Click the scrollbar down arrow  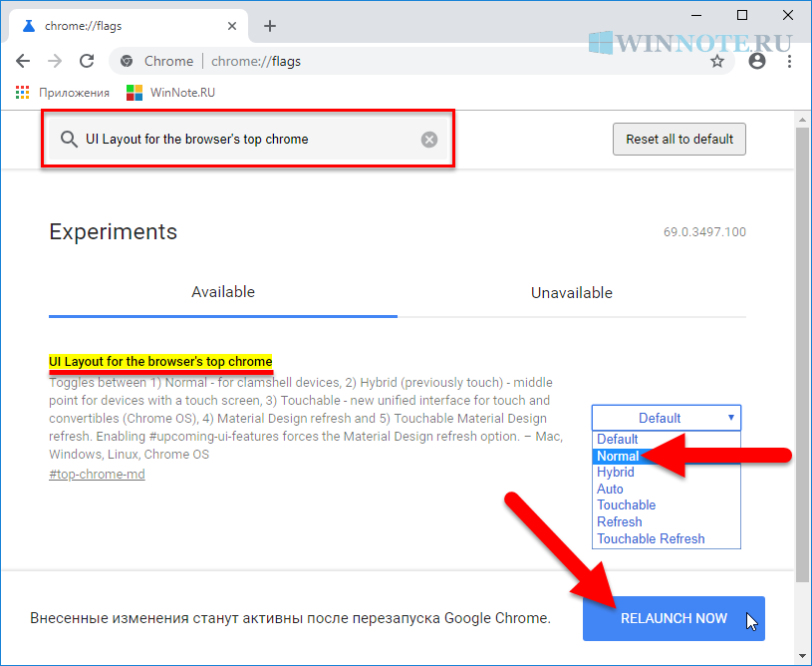pyautogui.click(x=803, y=657)
